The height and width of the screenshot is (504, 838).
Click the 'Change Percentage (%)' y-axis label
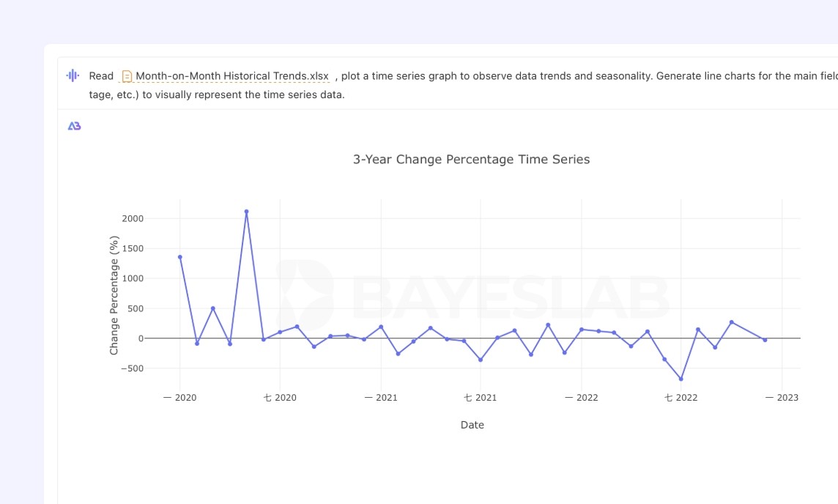pos(114,295)
